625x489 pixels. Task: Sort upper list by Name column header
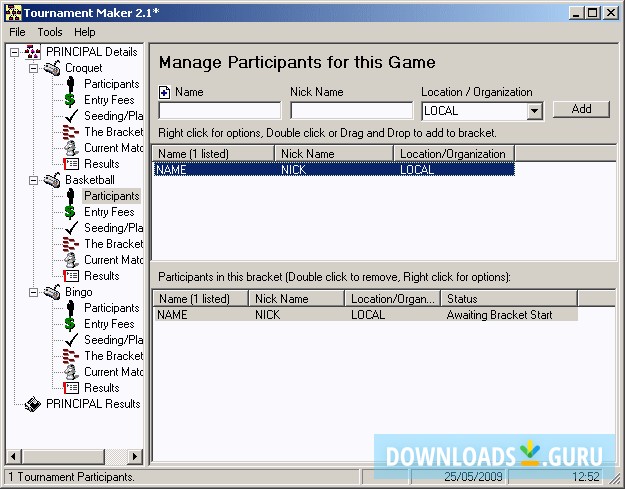click(x=214, y=154)
